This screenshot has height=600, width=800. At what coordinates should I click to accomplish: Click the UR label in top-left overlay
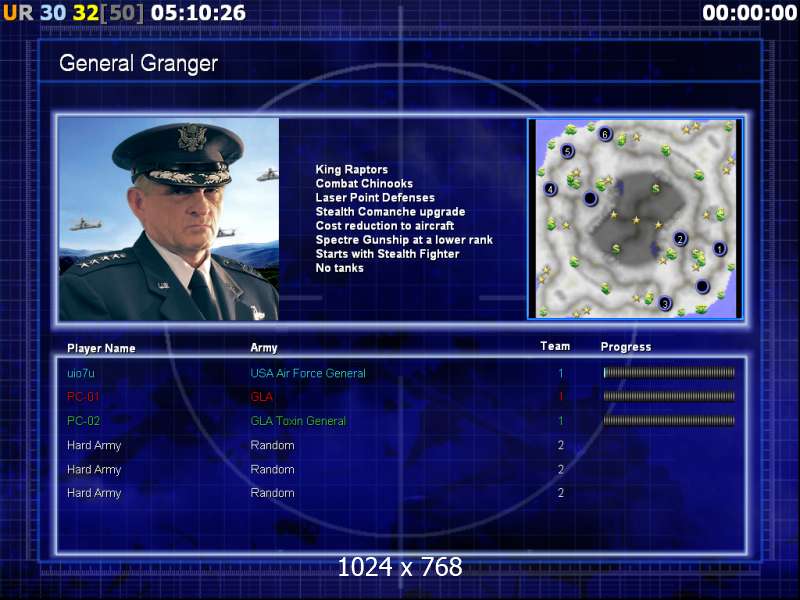[18, 13]
